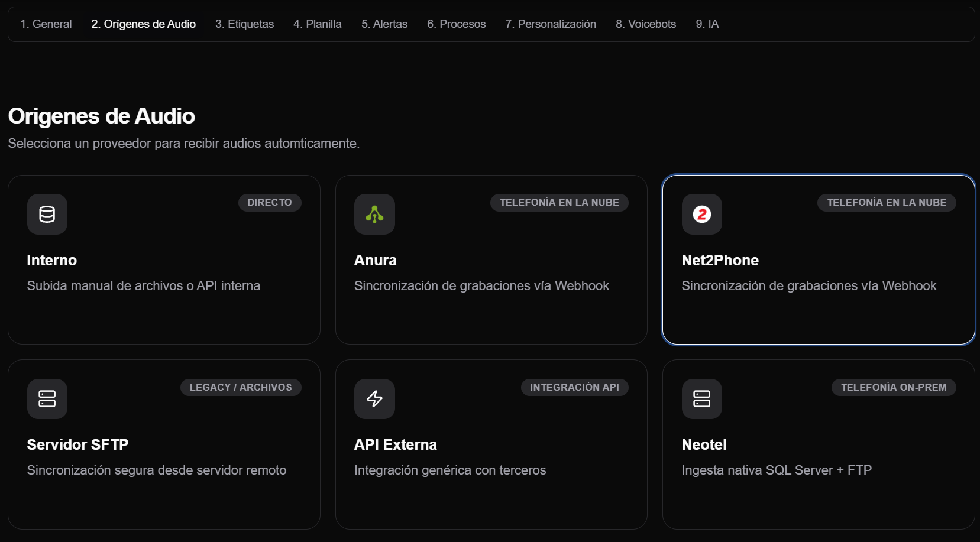Click 'Ingesta nativa SQL Server + FTP'
Image resolution: width=980 pixels, height=542 pixels.
point(777,470)
